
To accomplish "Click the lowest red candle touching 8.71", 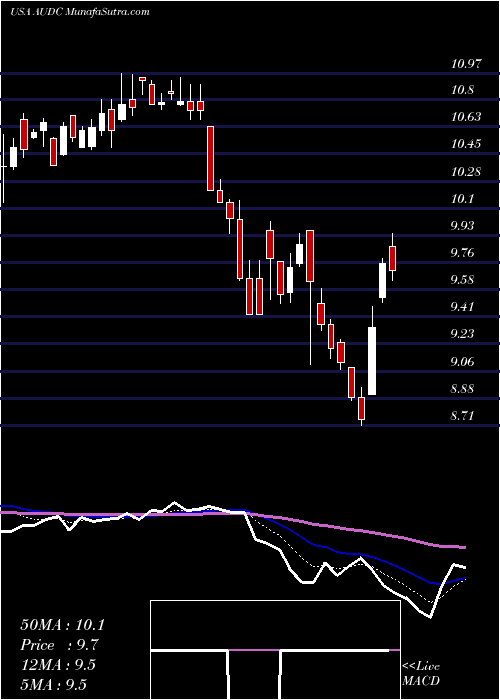I will tap(362, 408).
